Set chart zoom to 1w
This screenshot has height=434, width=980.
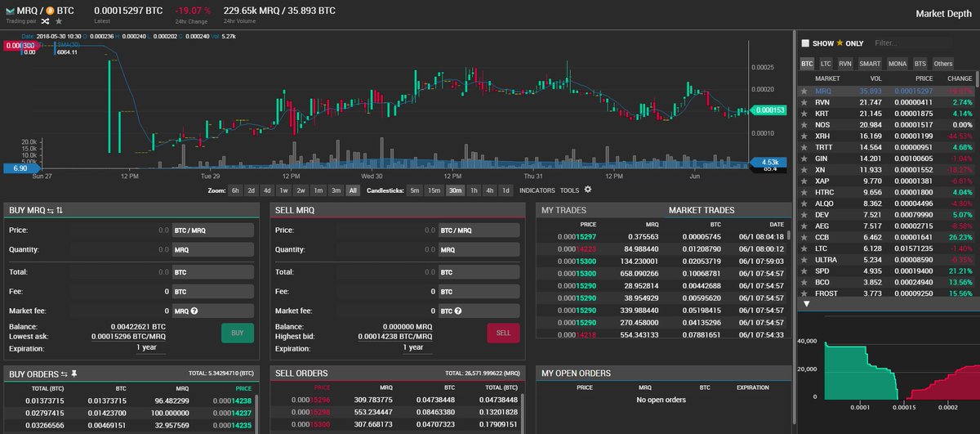(283, 190)
